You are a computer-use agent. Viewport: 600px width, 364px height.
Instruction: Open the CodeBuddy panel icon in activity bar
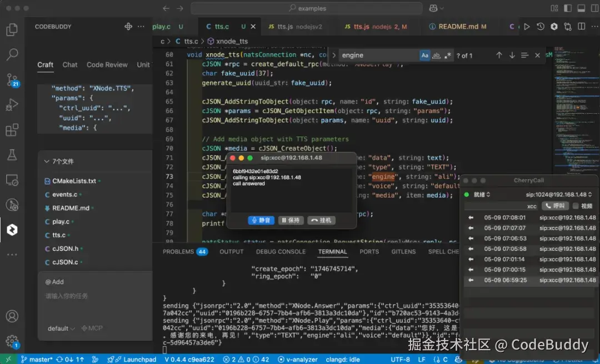(x=12, y=230)
